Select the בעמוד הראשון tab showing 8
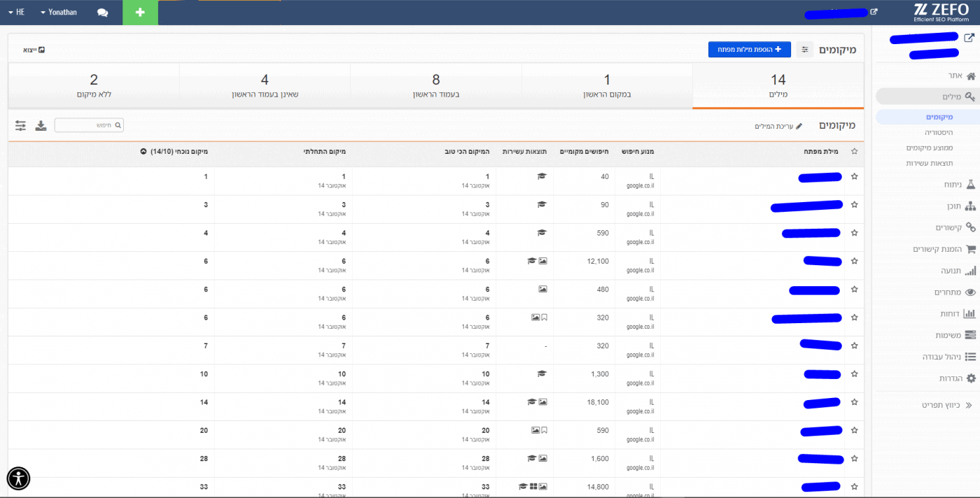The image size is (980, 498). click(x=435, y=85)
